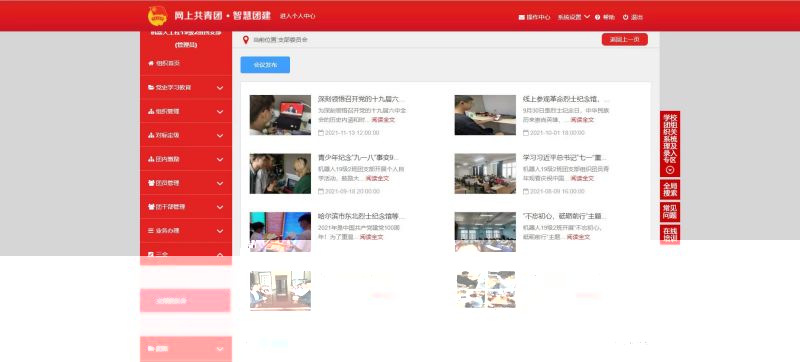800x362 pixels.
Task: Open the 操作中心 envelope icon
Action: point(521,17)
